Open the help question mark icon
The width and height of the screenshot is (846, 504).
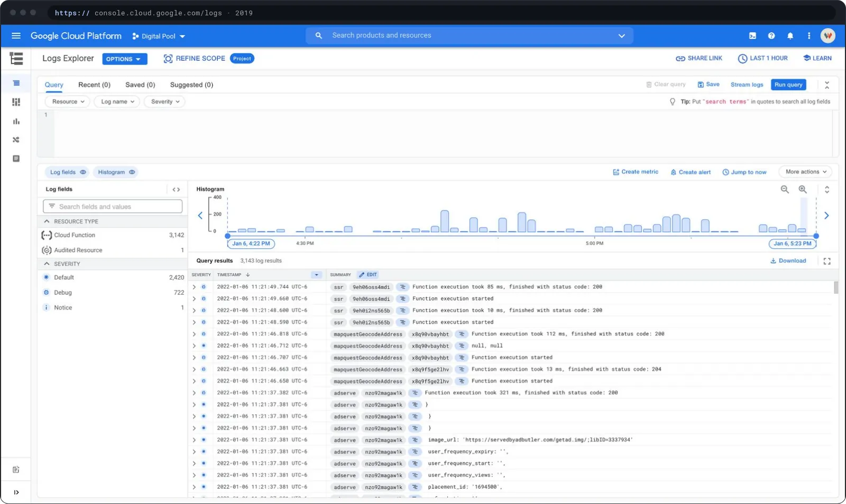click(771, 36)
